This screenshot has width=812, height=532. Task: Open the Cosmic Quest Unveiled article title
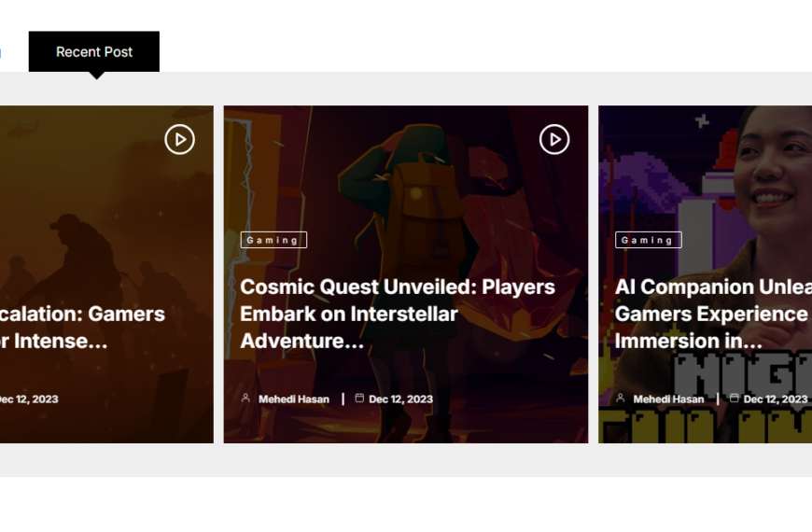[x=397, y=314]
